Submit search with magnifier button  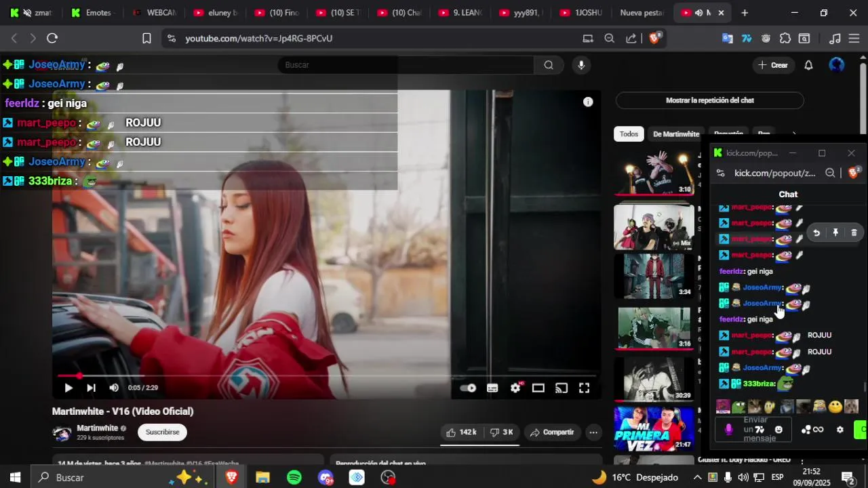coord(549,65)
